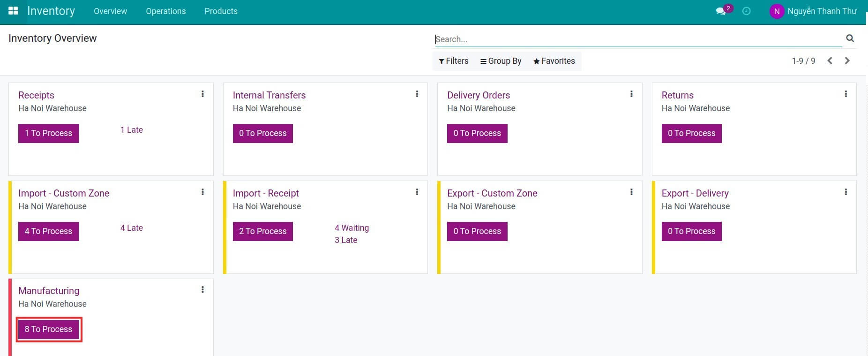
Task: Open the Overview menu item
Action: pyautogui.click(x=110, y=11)
